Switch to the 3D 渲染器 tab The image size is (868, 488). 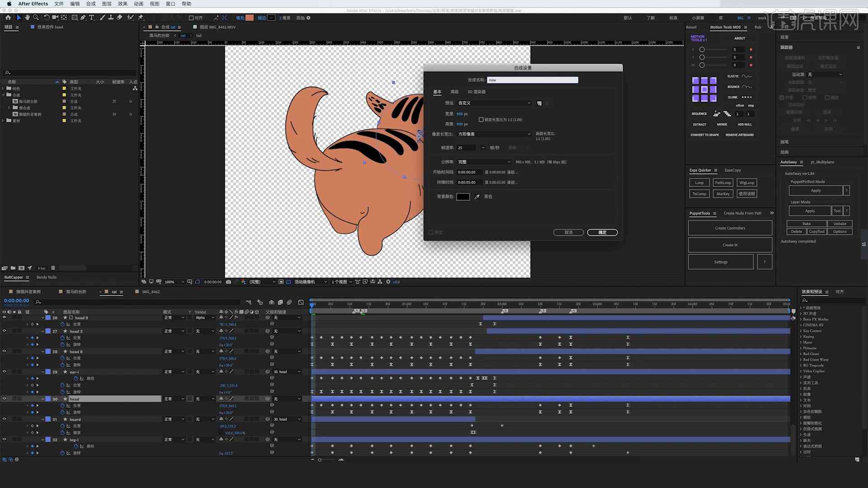pyautogui.click(x=476, y=92)
